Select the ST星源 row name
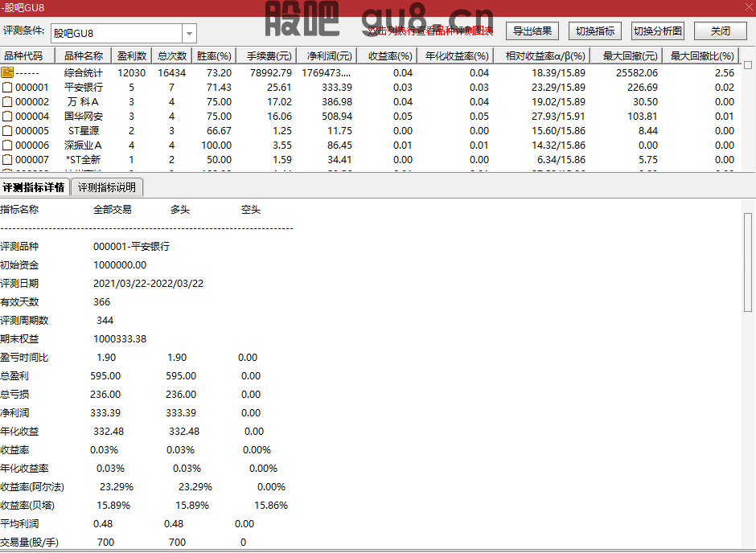This screenshot has height=553, width=756. (84, 130)
